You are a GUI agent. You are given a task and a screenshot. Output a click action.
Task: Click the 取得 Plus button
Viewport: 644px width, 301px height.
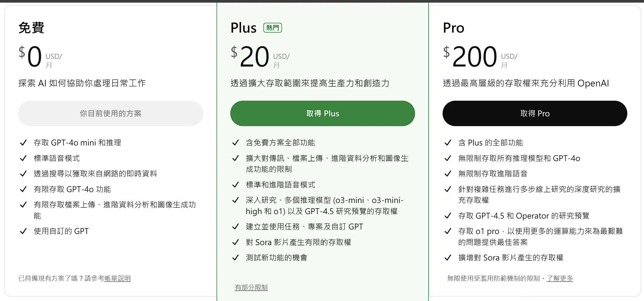[322, 113]
